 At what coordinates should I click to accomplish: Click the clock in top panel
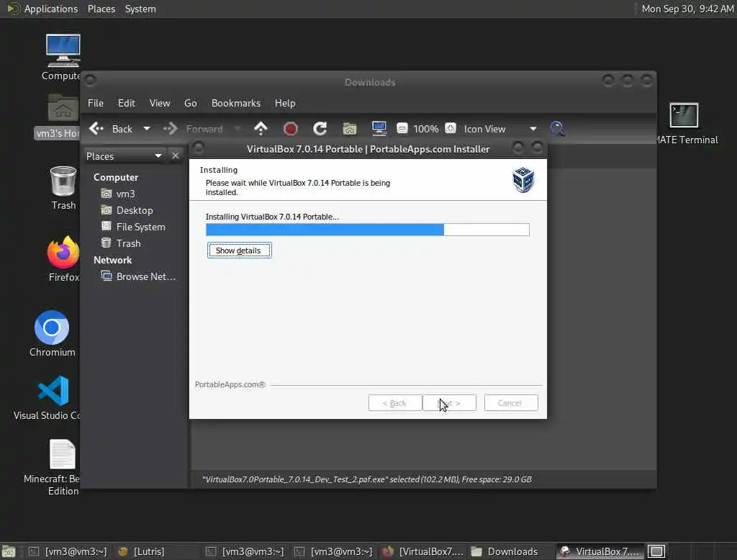(x=687, y=9)
